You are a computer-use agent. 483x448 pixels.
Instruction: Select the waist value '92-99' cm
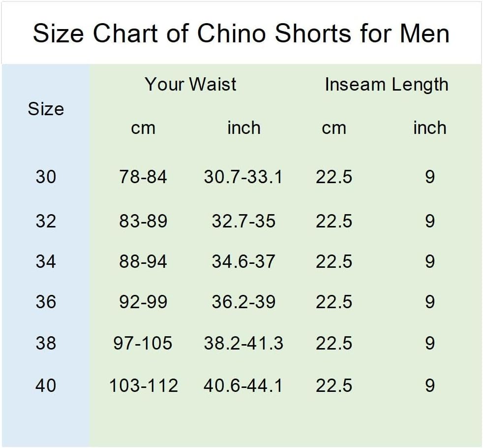[143, 302]
